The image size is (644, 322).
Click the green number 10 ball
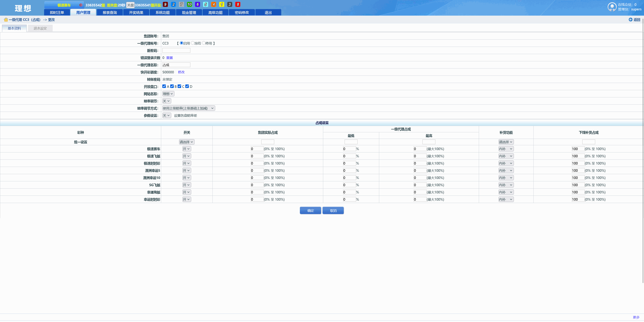point(189,5)
